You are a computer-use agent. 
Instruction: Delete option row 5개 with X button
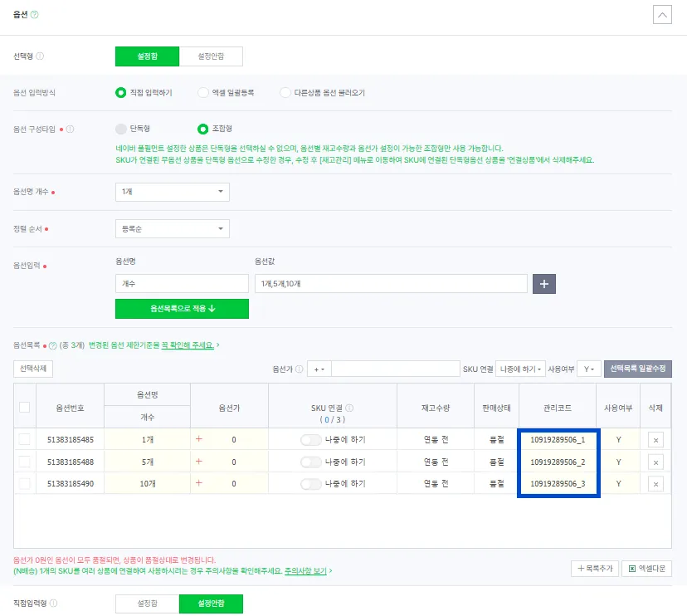point(655,462)
